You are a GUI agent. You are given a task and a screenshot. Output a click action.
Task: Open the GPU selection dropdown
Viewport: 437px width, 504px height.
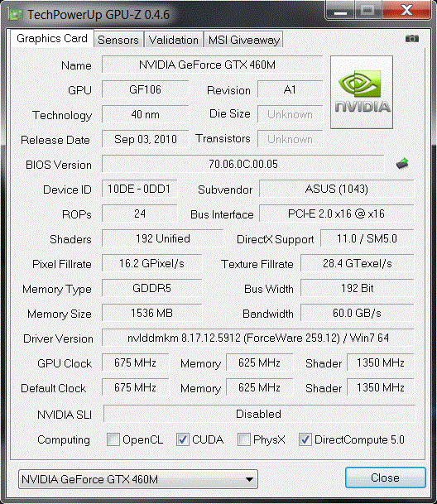click(x=138, y=479)
